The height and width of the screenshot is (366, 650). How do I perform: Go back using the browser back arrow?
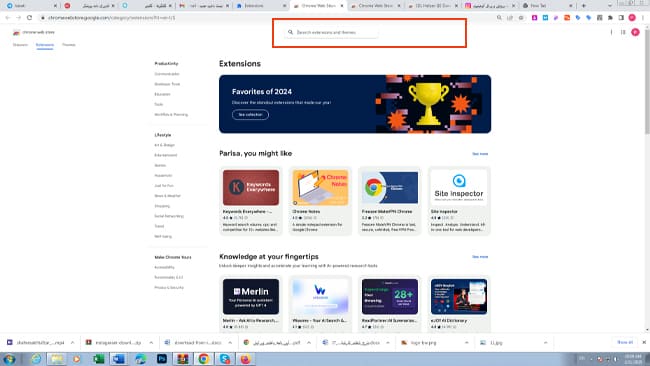click(x=8, y=18)
